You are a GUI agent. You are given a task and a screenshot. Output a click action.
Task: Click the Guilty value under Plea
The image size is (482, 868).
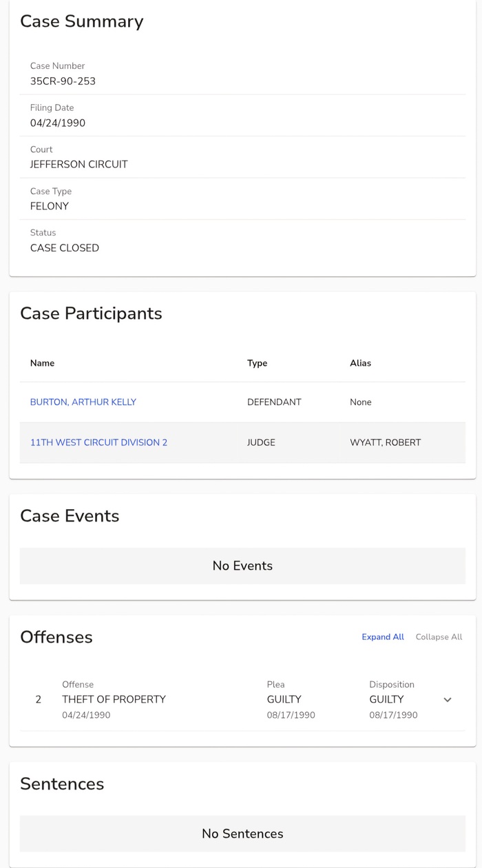point(284,699)
